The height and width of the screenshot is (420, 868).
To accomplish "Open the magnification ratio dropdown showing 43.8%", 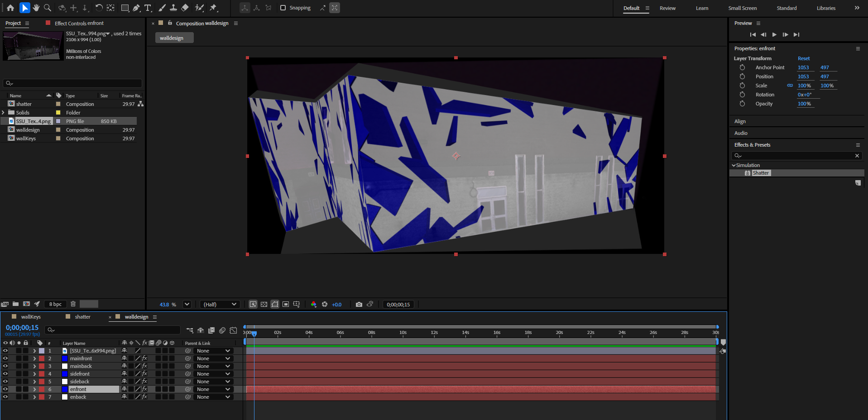I will click(187, 304).
